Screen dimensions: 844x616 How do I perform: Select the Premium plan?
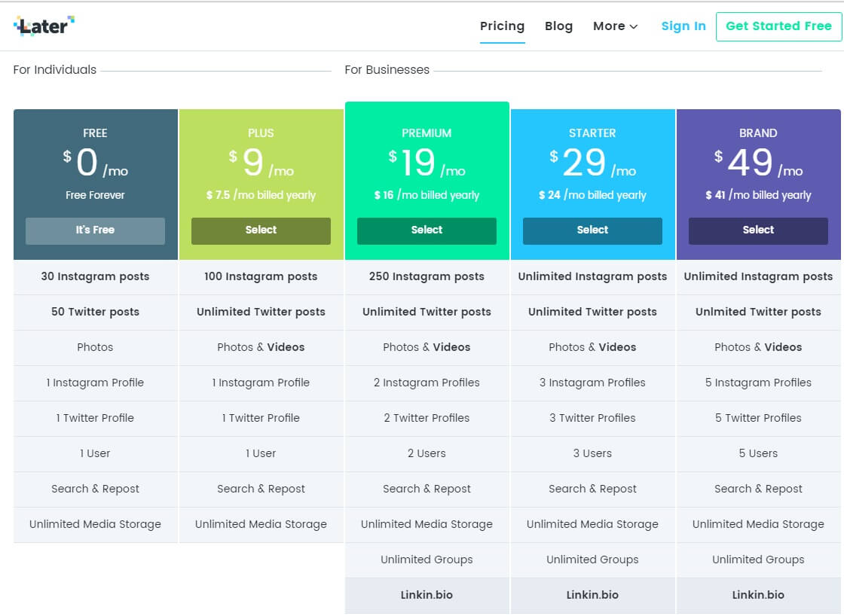pos(427,230)
